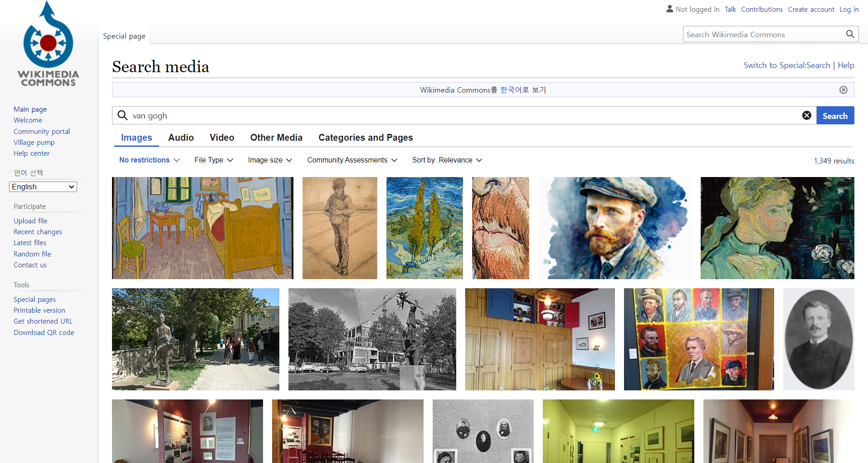Click the magnifier icon in Search Wikimedia Commons box
868x463 pixels.
pos(850,34)
